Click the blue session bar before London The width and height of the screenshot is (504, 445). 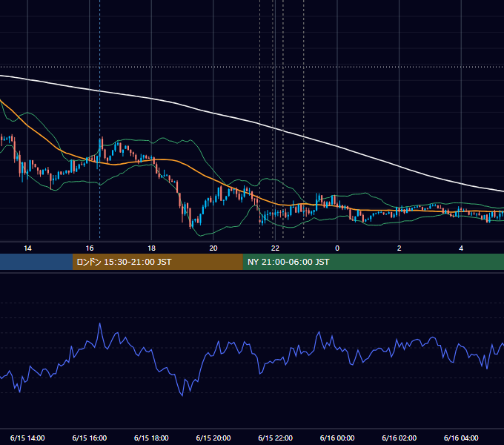[36, 262]
